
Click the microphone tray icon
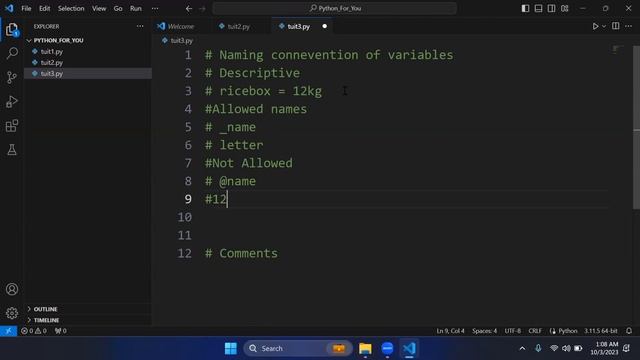(538, 348)
